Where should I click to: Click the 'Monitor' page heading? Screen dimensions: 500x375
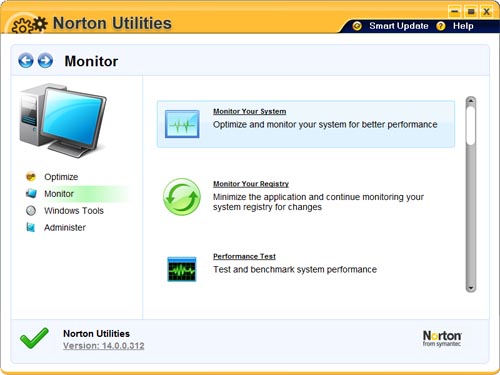91,61
